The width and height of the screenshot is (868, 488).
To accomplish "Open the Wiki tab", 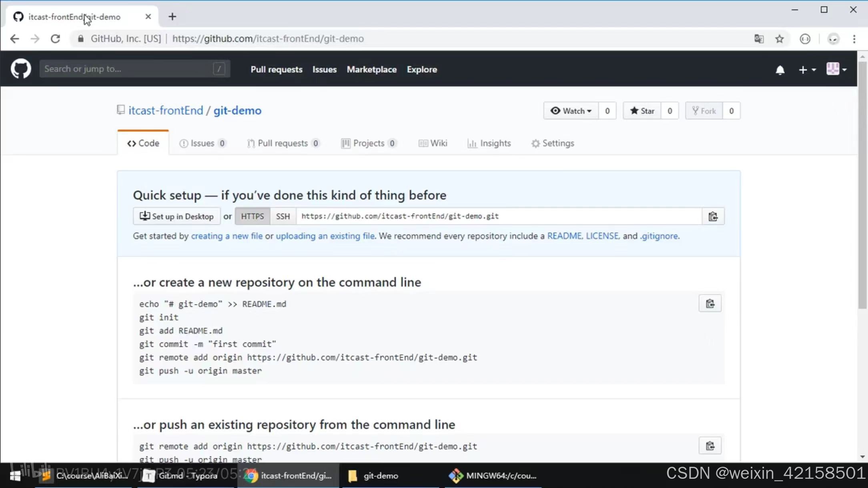I will (x=433, y=143).
